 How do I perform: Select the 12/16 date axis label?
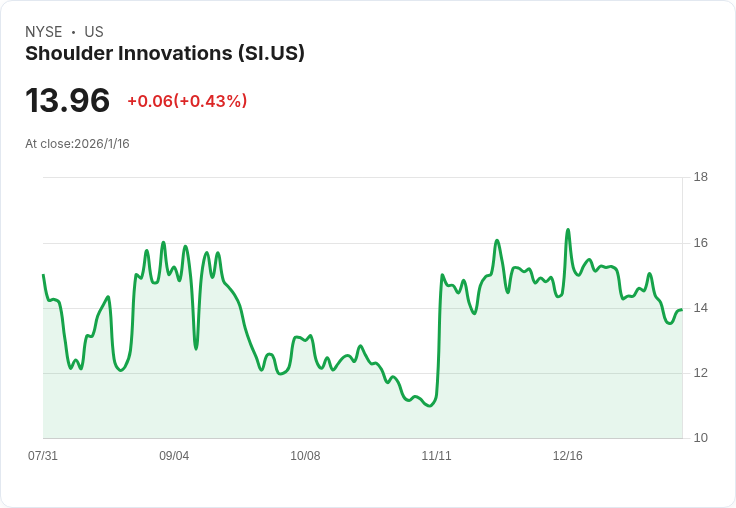pos(567,456)
